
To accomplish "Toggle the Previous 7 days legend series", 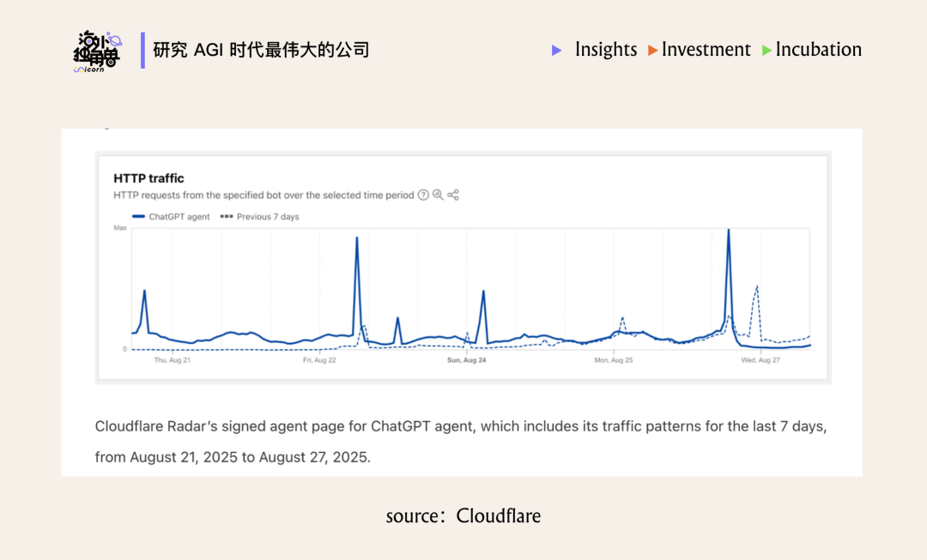I will tap(260, 217).
